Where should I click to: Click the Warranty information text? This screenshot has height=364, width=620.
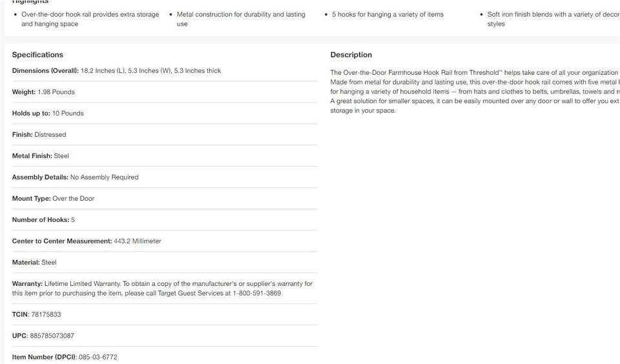(161, 288)
